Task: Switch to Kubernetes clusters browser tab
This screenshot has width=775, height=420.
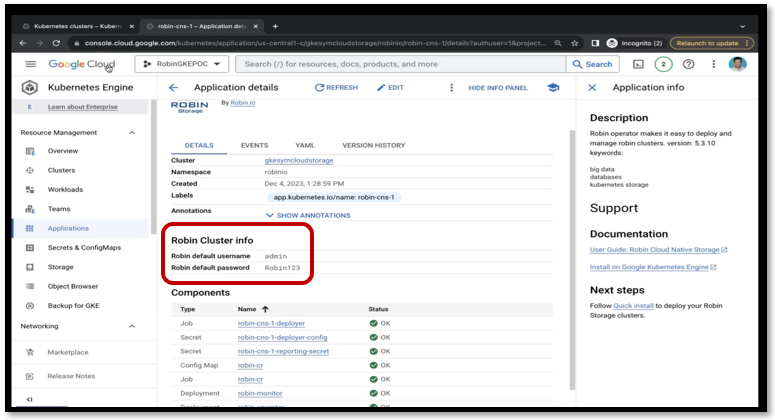Action: 79,26
